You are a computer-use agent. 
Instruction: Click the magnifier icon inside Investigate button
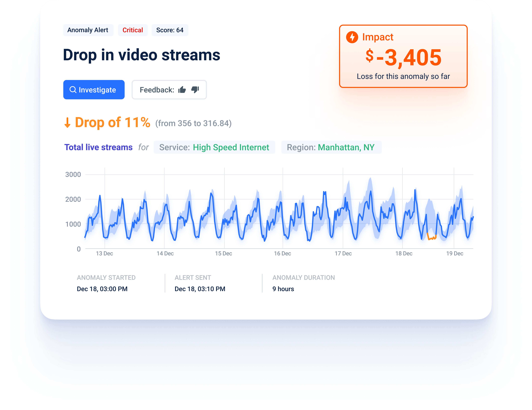pyautogui.click(x=73, y=90)
